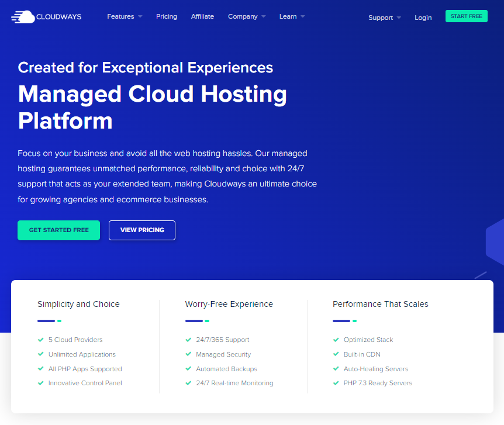Screen dimensions: 504x425
Task: Click the PHP 7.3 Ready Servers text
Action: [x=378, y=383]
